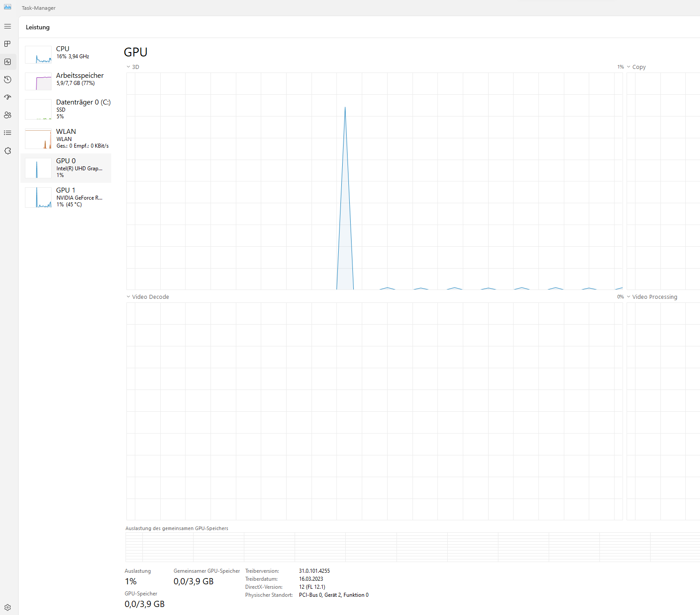Image resolution: width=700 pixels, height=615 pixels.
Task: Open the App history icon
Action: (x=8, y=80)
